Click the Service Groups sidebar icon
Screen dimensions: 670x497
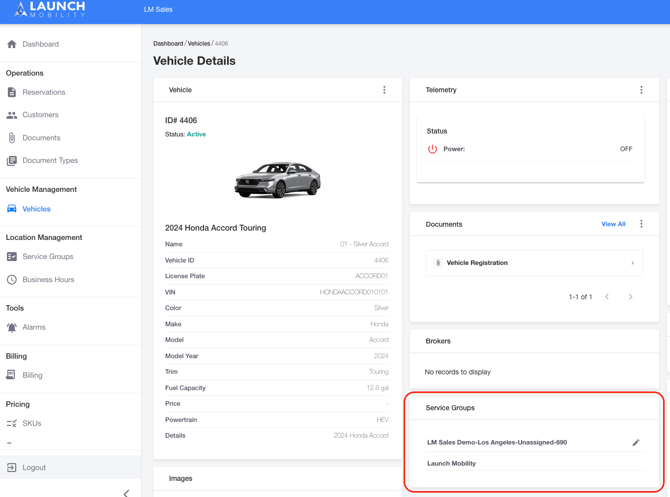[12, 256]
